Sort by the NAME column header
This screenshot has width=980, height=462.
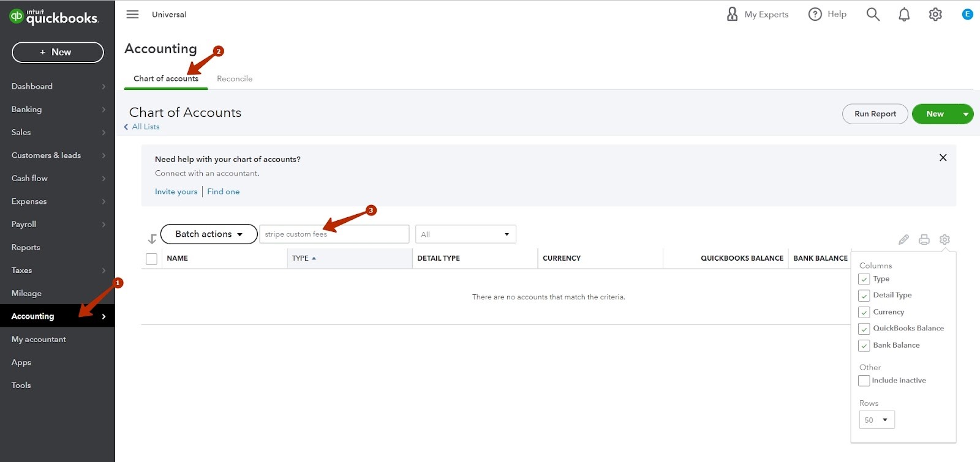pos(225,258)
